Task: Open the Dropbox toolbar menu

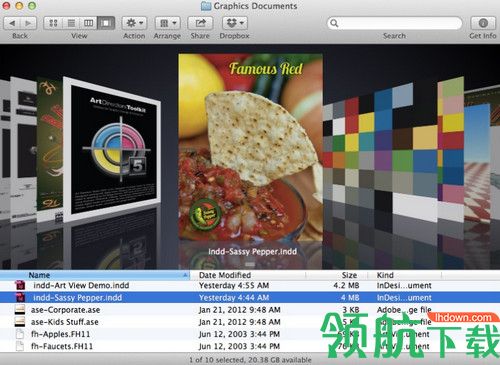Action: click(235, 23)
